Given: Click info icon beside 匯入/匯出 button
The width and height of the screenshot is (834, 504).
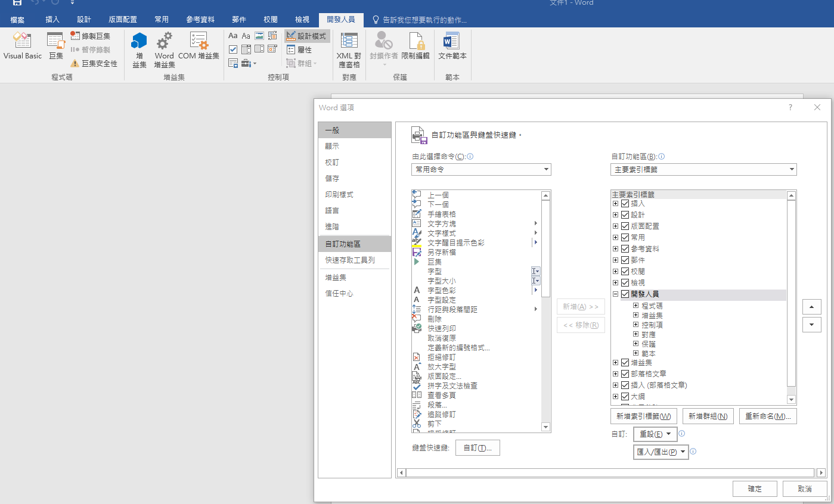Looking at the screenshot, I should 693,452.
